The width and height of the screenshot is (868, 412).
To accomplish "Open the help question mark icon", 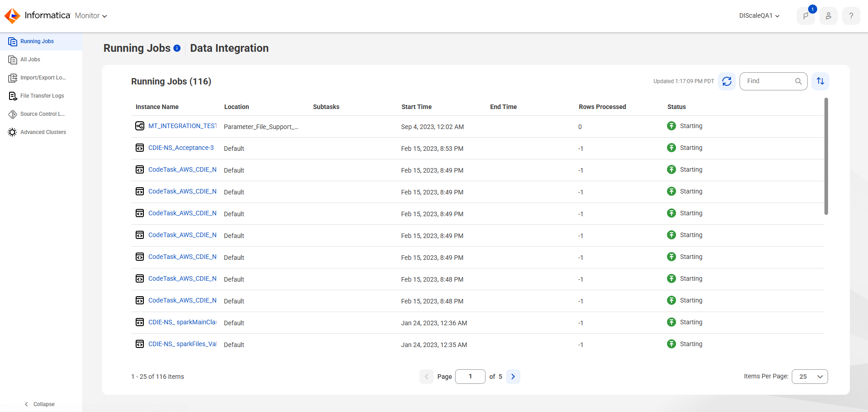I will (851, 16).
